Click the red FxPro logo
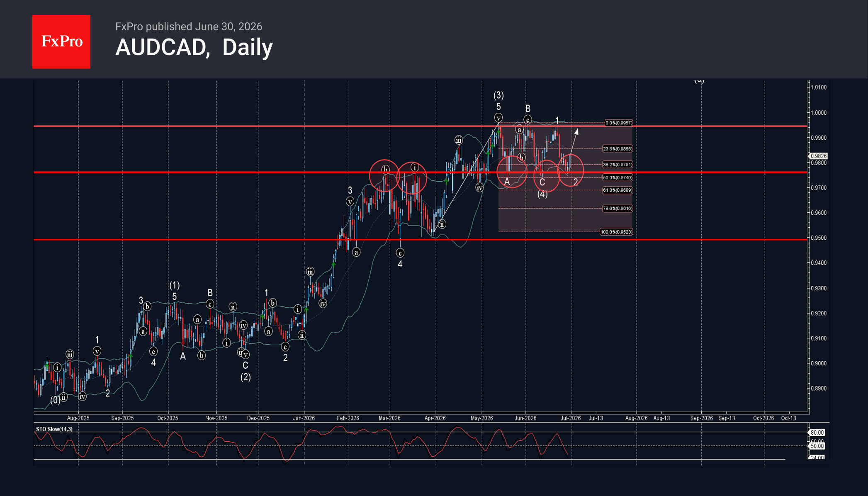 [x=61, y=42]
